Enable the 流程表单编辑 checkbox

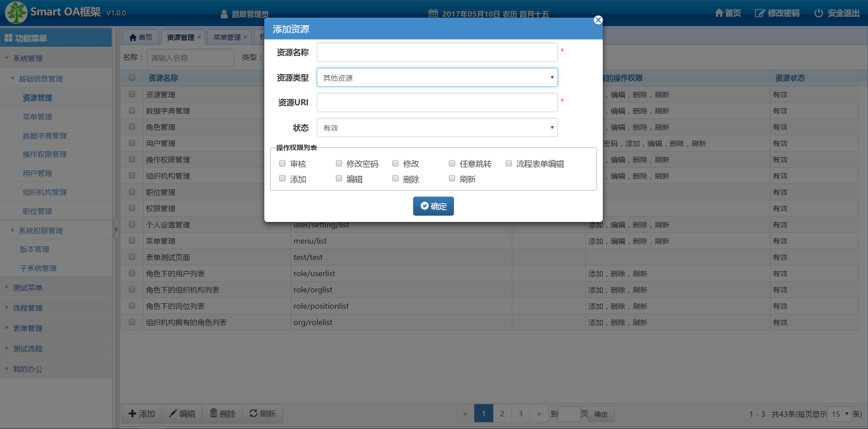click(x=509, y=163)
